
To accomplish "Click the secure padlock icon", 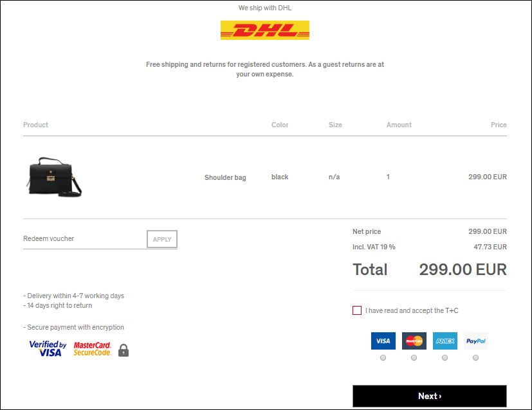I will click(x=124, y=350).
